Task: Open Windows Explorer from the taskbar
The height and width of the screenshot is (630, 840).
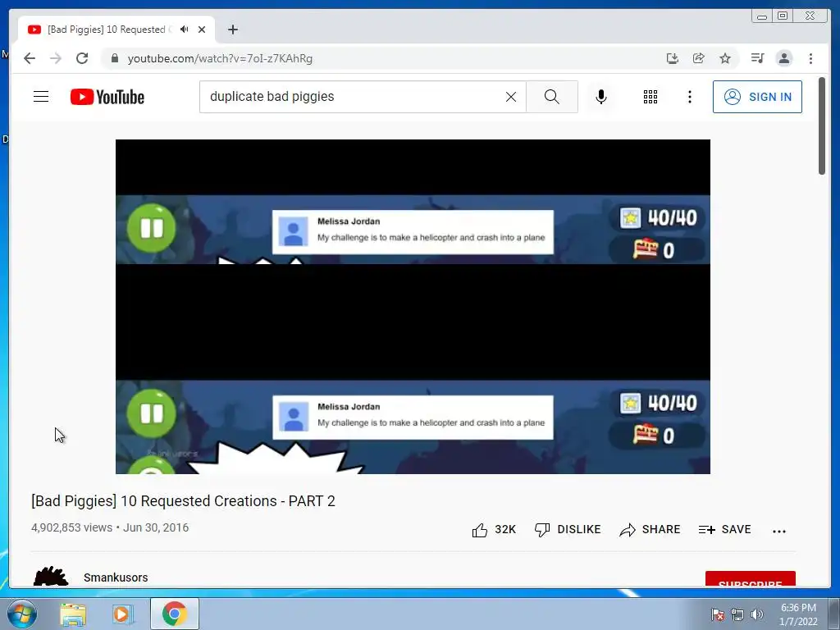Action: click(73, 614)
